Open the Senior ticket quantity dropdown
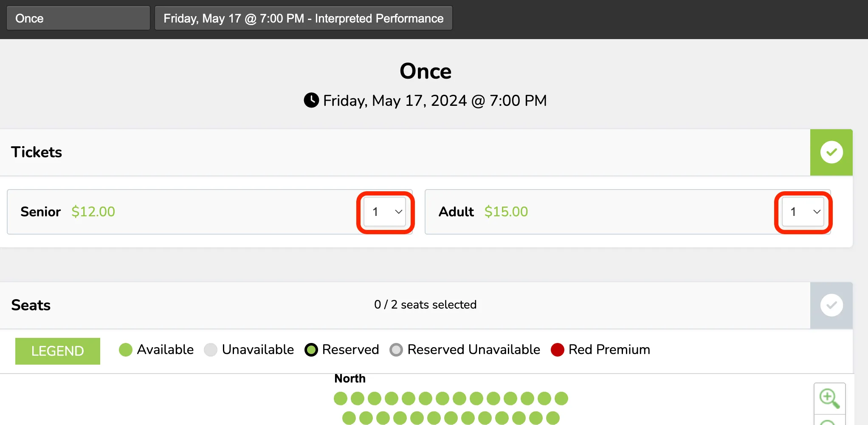The width and height of the screenshot is (868, 425). click(385, 212)
